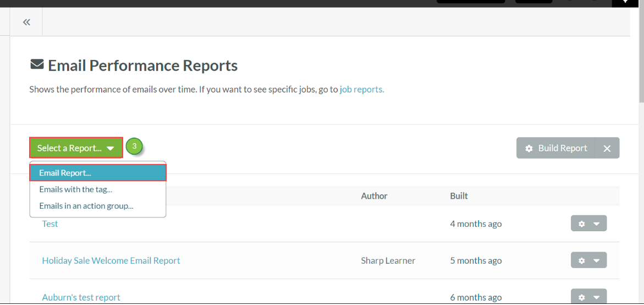Open the Select a Report dropdown
Image resolution: width=644 pixels, height=305 pixels.
(76, 148)
